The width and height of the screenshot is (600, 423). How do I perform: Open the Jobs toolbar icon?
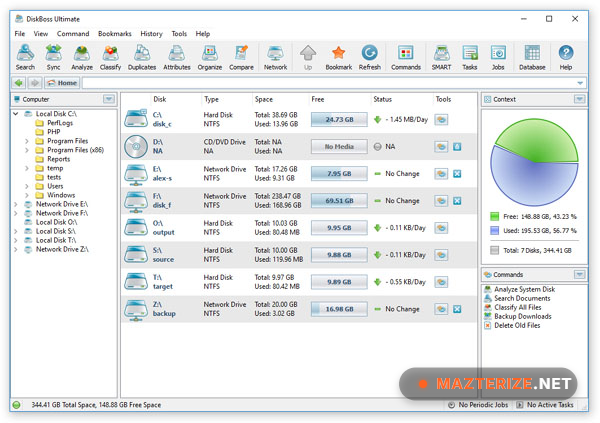(498, 57)
